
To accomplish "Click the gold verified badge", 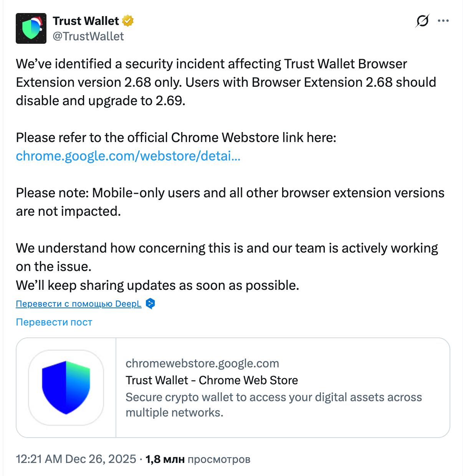I will click(128, 21).
